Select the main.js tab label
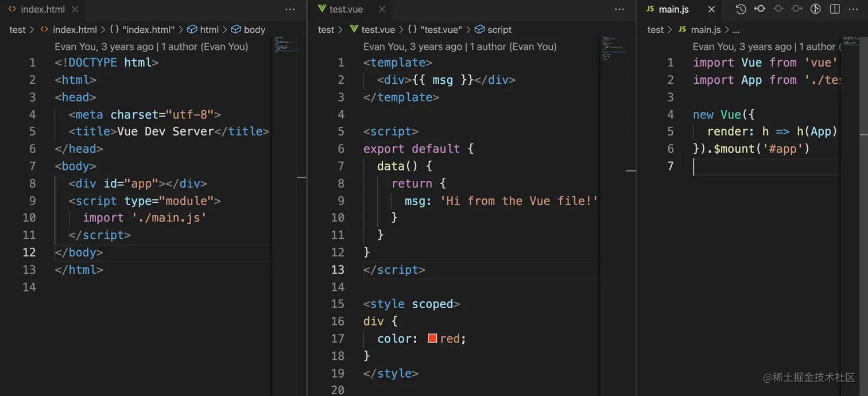 click(674, 9)
